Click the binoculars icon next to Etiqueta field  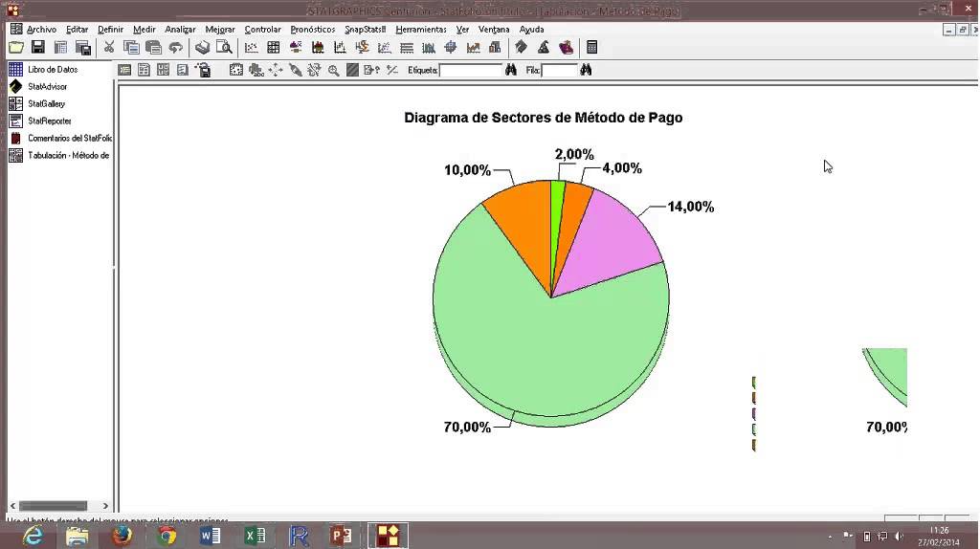click(x=511, y=70)
